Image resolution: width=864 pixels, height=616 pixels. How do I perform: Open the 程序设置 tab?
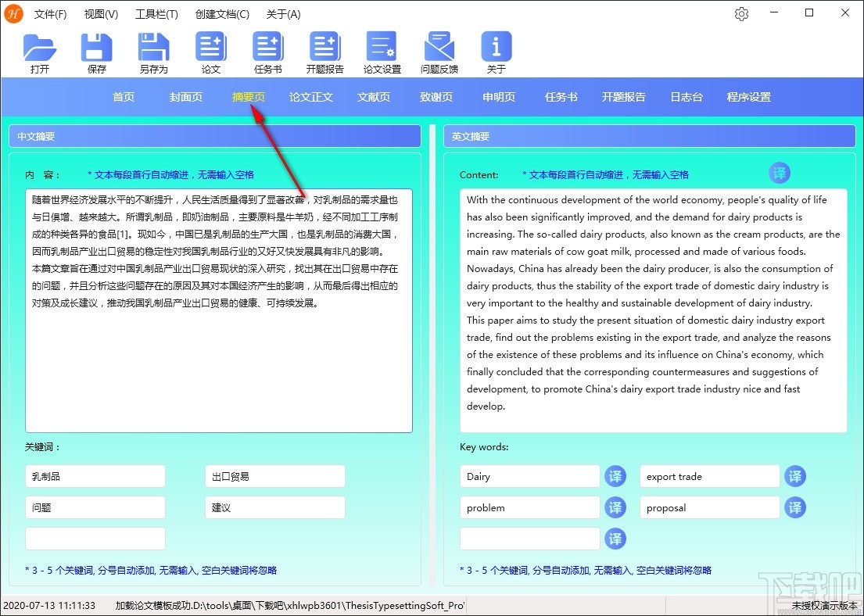pos(748,97)
